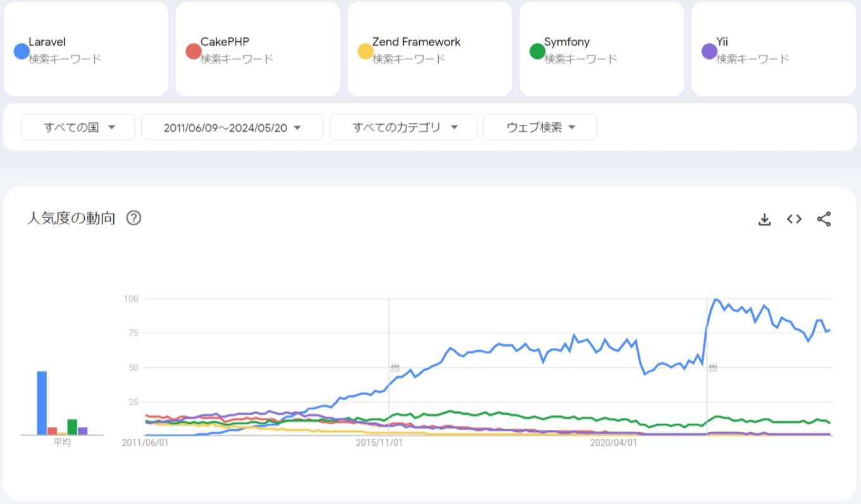Download the interest over time data
Viewport: 861px width, 504px height.
[765, 219]
